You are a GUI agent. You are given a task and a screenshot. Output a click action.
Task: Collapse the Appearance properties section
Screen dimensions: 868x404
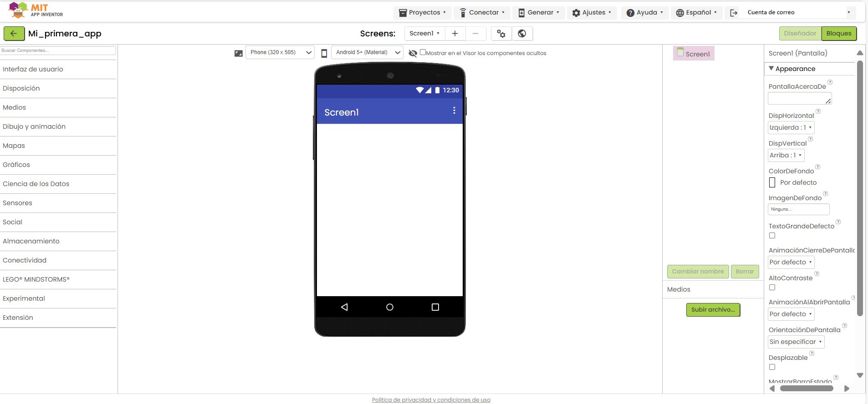771,68
